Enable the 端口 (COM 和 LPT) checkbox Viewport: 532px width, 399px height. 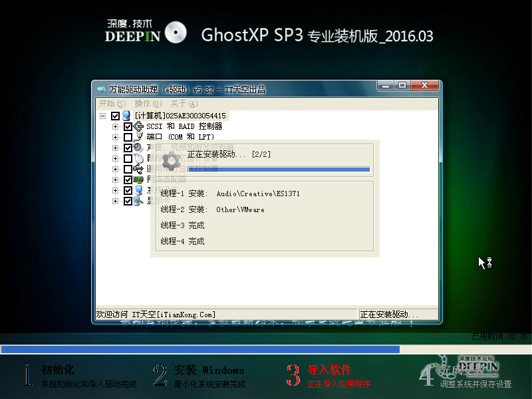pos(128,137)
